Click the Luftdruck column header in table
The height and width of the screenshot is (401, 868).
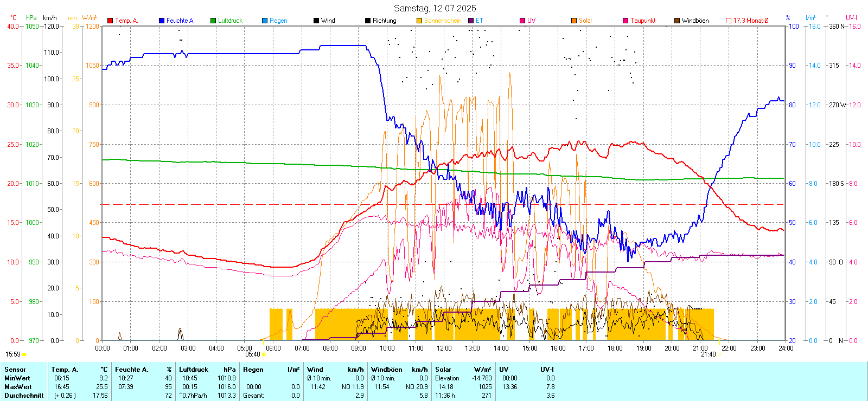click(194, 370)
